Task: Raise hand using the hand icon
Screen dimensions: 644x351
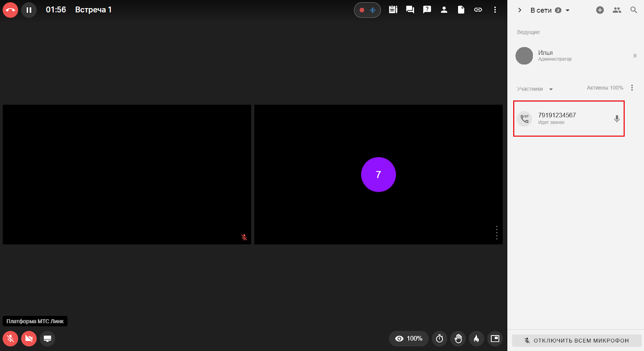Action: tap(458, 339)
